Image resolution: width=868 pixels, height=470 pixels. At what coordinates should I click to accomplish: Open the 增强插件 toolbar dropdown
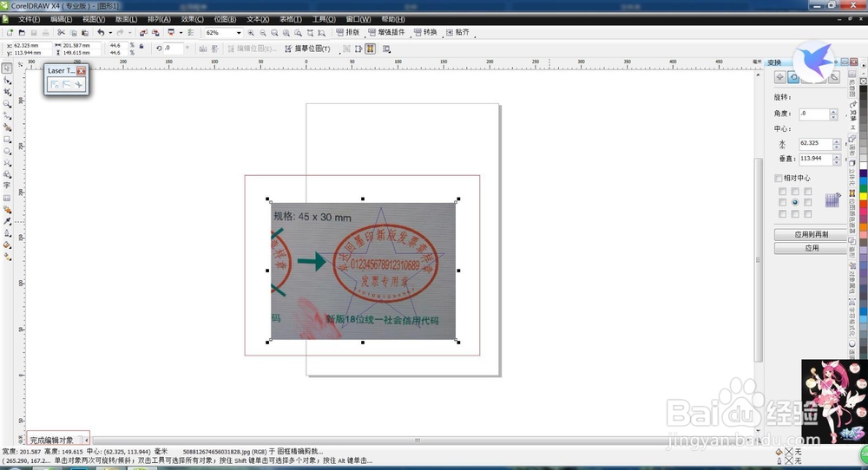pyautogui.click(x=386, y=32)
